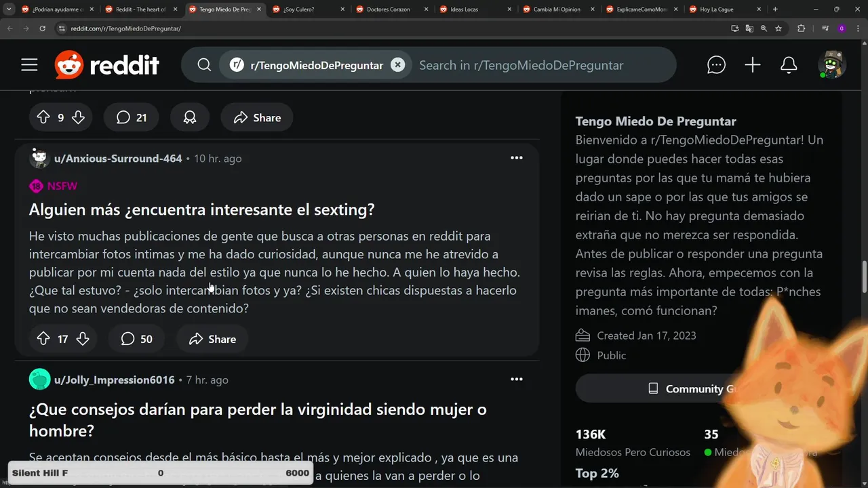Open options menu on the sexting post

[x=517, y=158]
